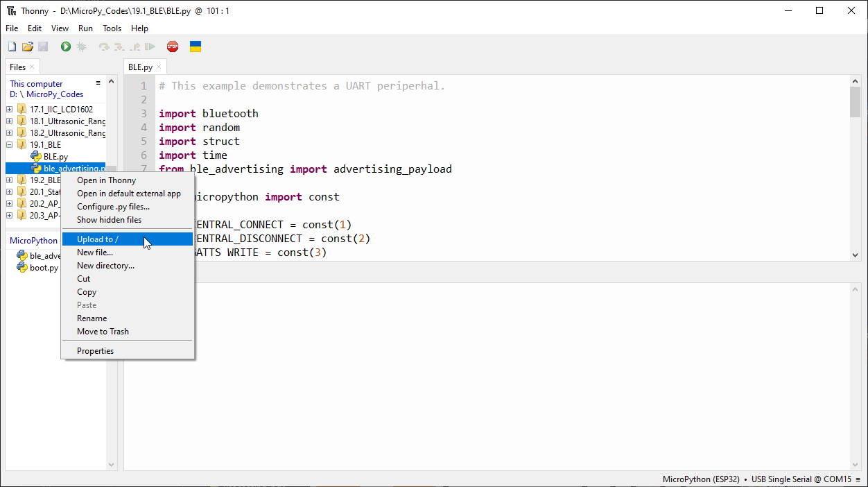This screenshot has width=868, height=487.
Task: Click the Debug current script bug icon
Action: 81,46
